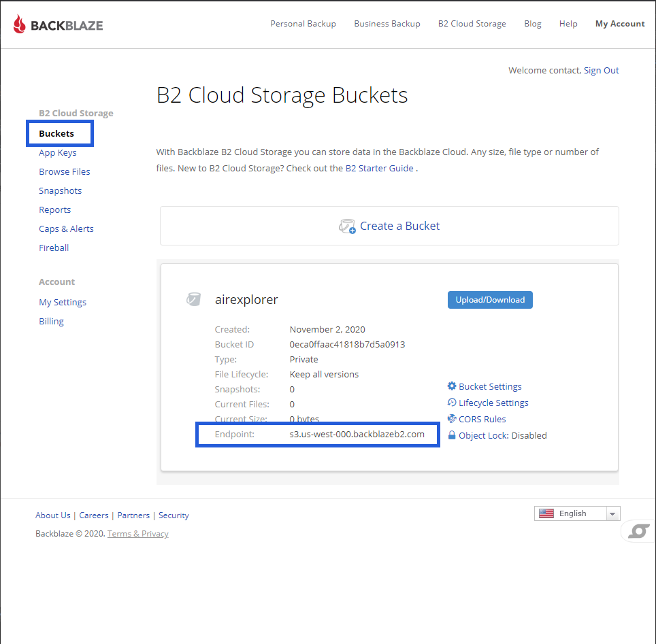This screenshot has width=656, height=644.
Task: Open CORS Rules link
Action: tap(482, 419)
